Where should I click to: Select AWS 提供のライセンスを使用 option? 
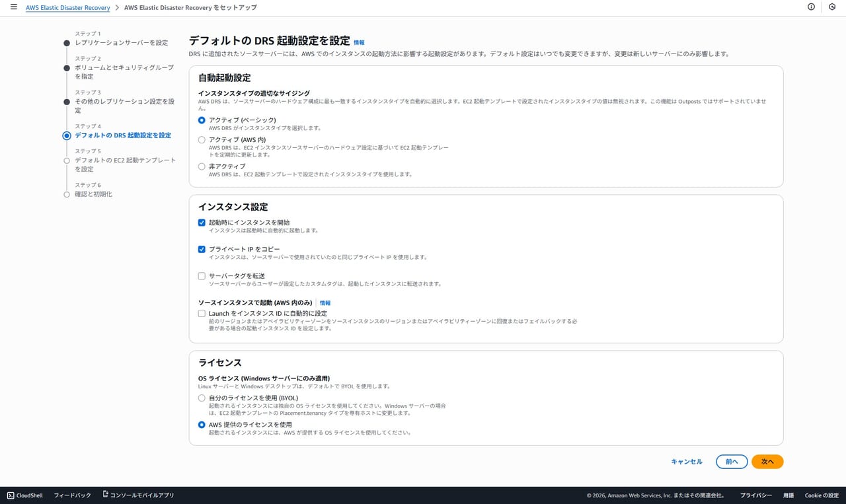pos(202,425)
